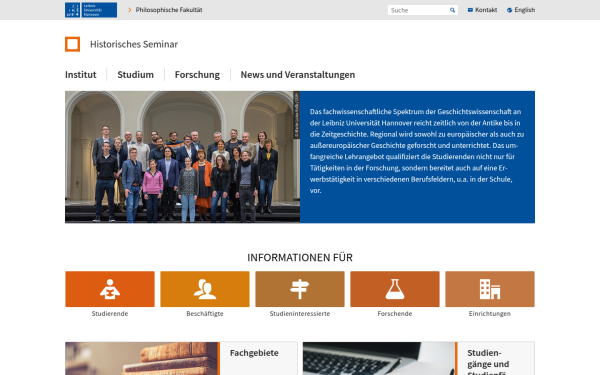Screen dimensions: 600x375
Task: Click the Studieninteressierte label
Action: 300,313
